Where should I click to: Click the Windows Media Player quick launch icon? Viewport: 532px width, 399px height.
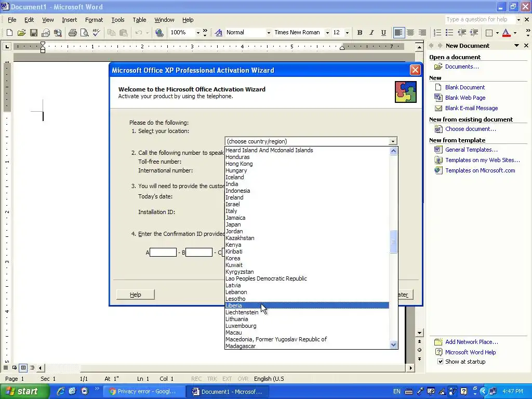coord(85,391)
